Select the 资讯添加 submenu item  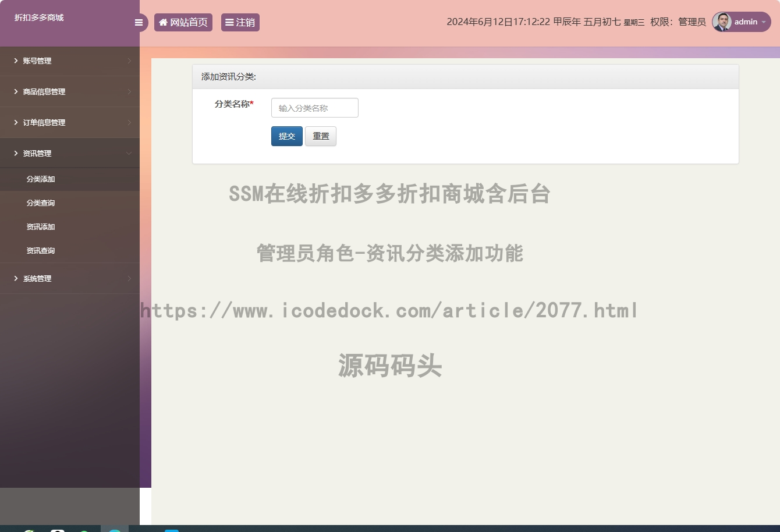tap(70, 227)
